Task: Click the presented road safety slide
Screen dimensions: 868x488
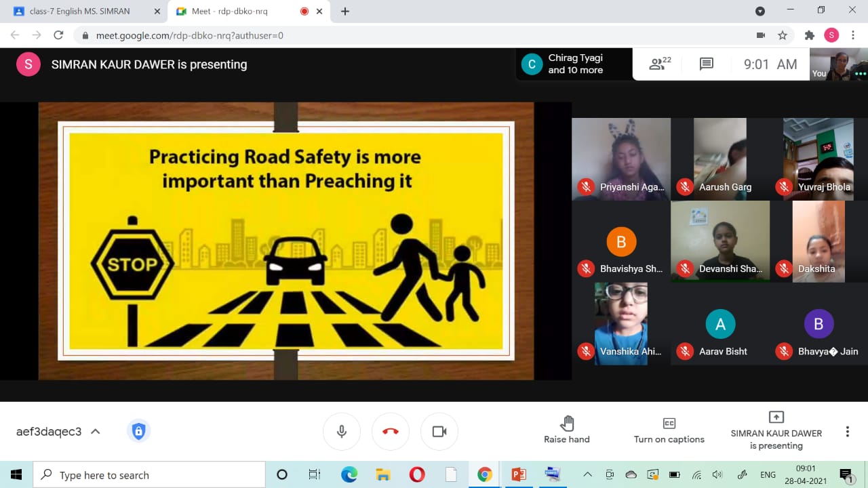Action: (286, 241)
